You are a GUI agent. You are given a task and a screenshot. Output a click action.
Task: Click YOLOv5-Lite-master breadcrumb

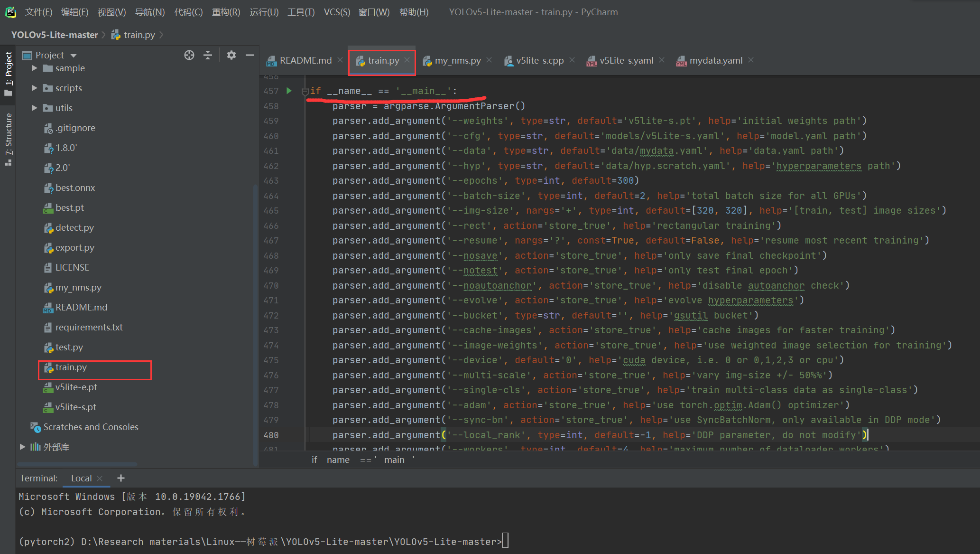[x=55, y=35]
